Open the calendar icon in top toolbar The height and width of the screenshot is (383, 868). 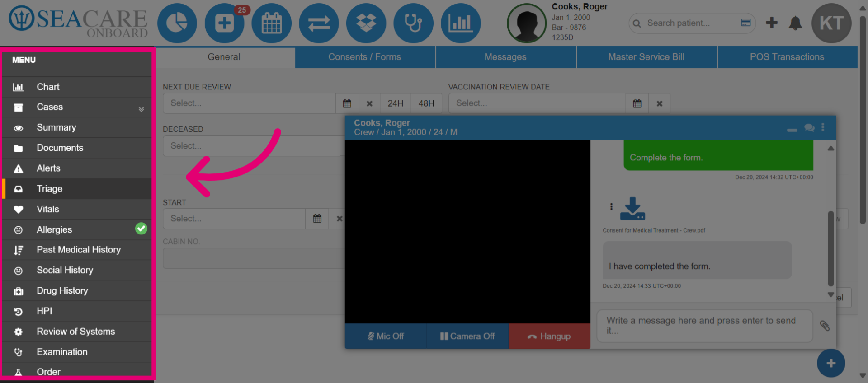click(x=272, y=23)
